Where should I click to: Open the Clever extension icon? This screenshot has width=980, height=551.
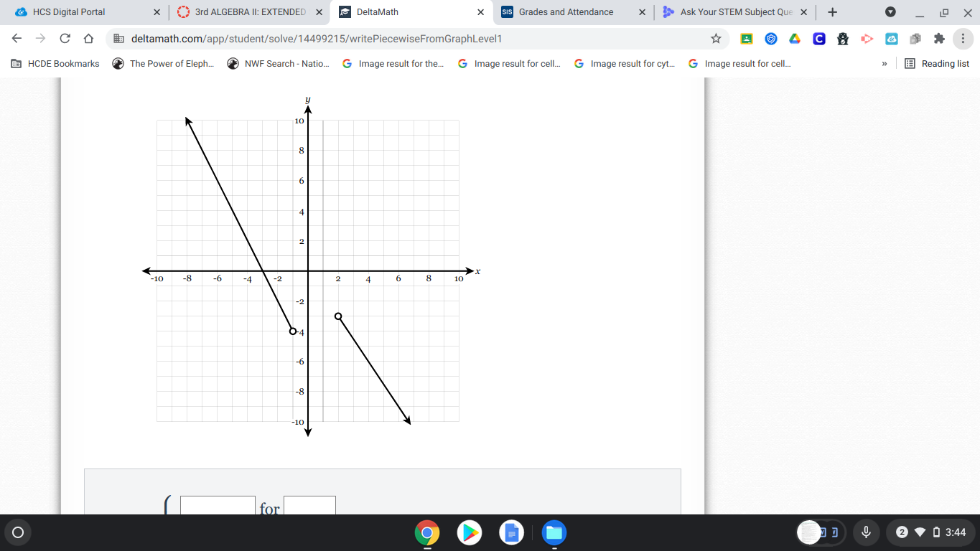point(818,39)
